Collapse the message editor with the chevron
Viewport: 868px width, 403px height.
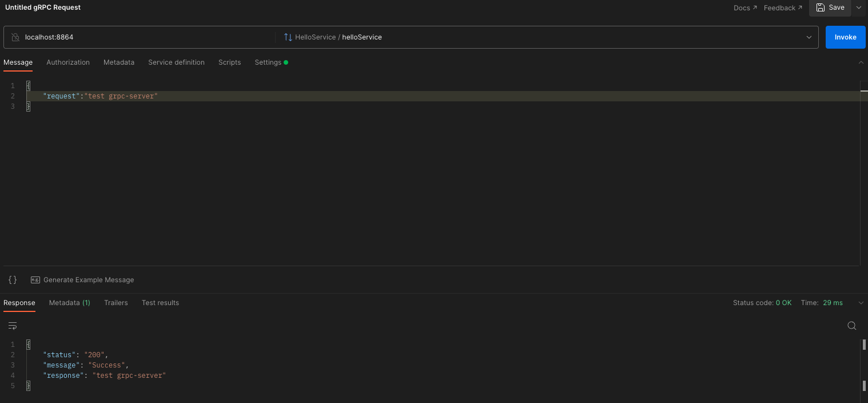861,62
